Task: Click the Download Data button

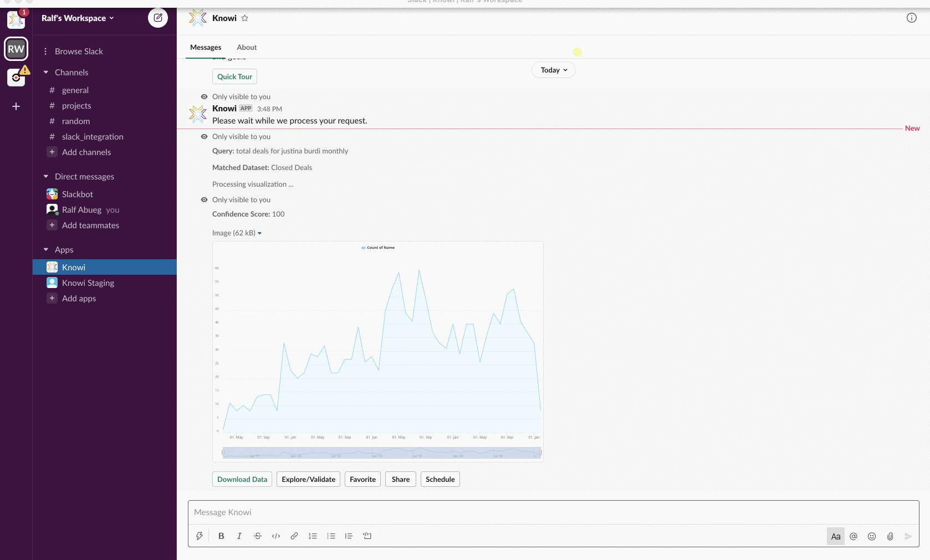Action: [x=242, y=480]
